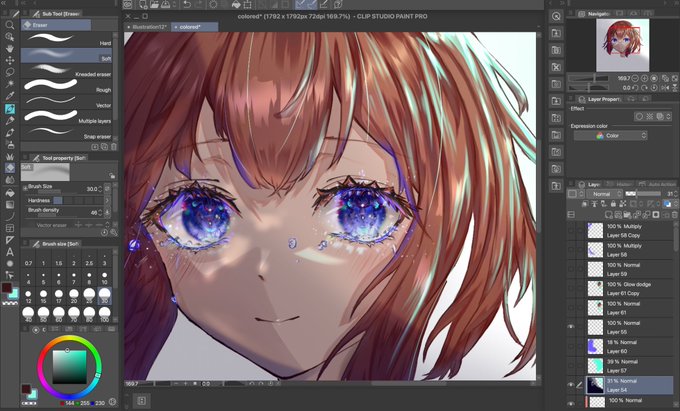Adjust the Brush density stepper arrows
This screenshot has height=411, width=680.
[x=100, y=212]
